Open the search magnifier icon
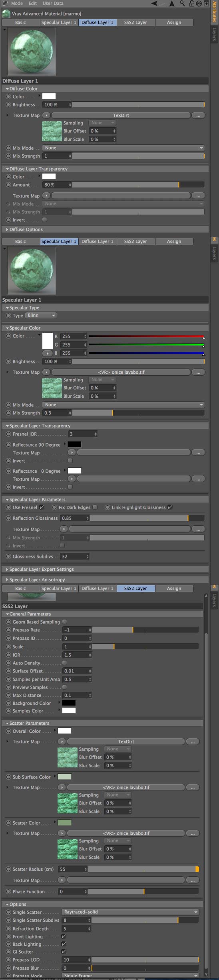 (x=182, y=3)
